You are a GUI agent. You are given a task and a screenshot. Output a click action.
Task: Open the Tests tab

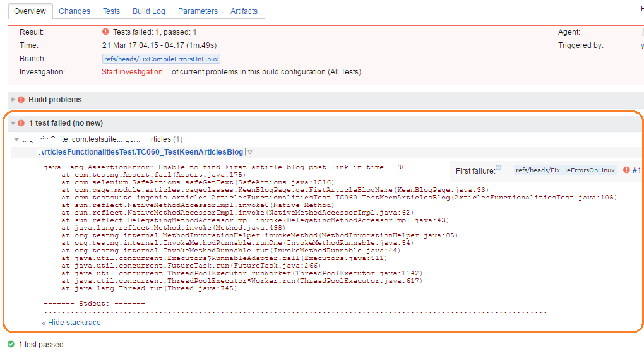pos(111,11)
